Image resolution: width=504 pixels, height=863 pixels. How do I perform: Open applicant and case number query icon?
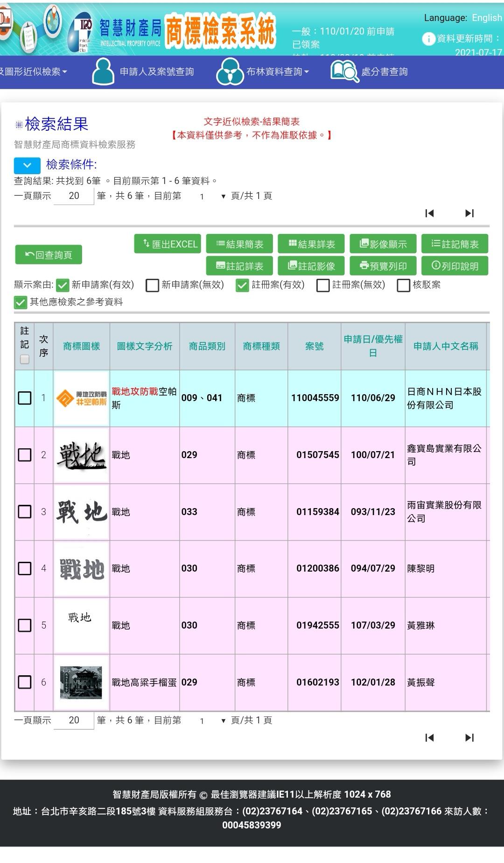(103, 71)
